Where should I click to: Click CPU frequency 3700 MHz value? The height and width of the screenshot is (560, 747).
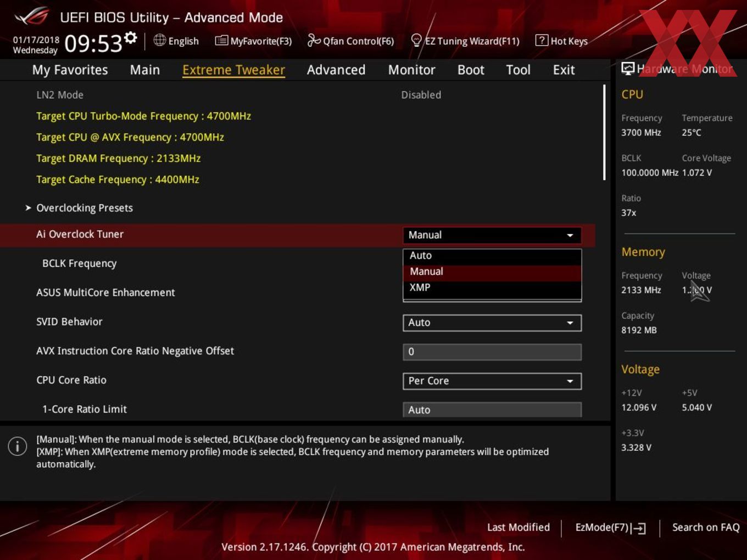[641, 133]
